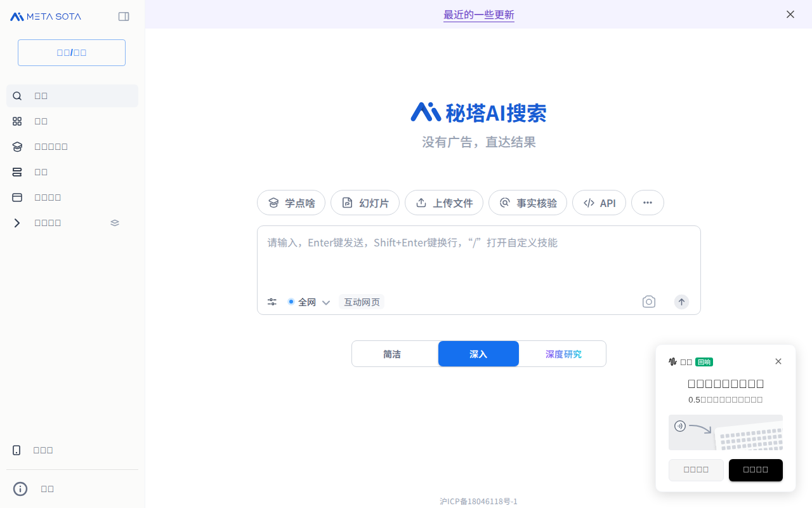Open the API shortcut button

599,203
